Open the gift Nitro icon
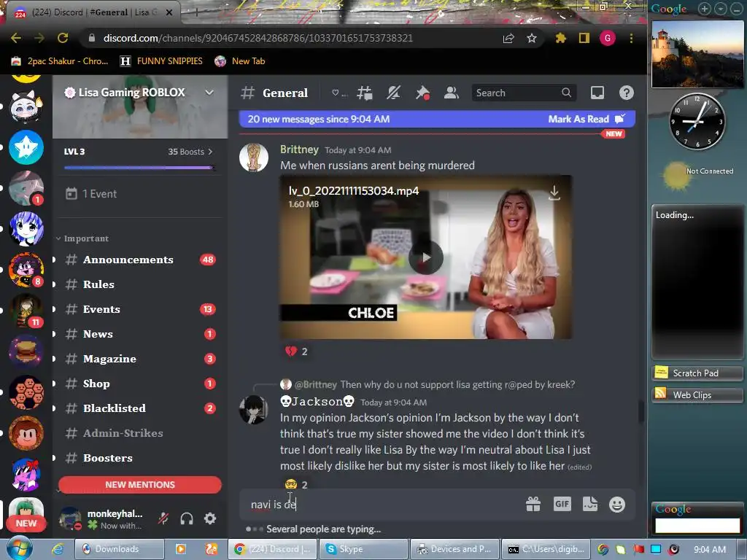Screen dimensions: 747x560 (x=533, y=504)
